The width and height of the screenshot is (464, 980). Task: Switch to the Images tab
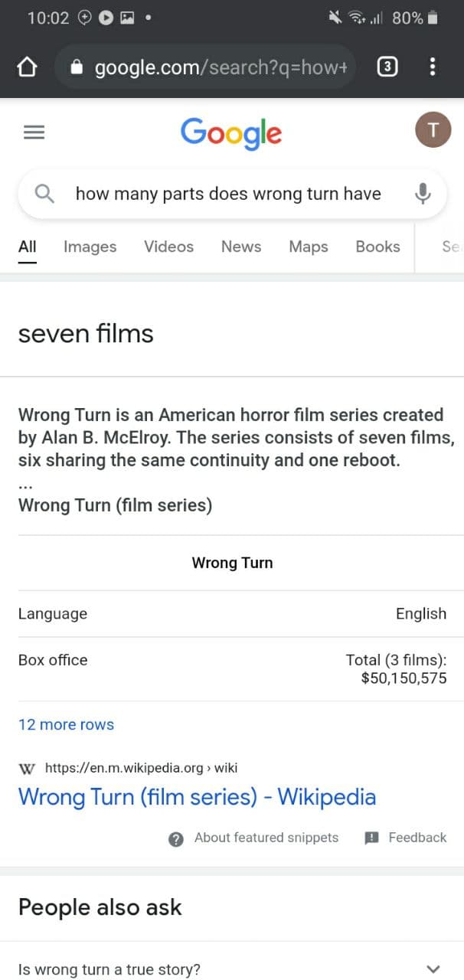tap(90, 247)
